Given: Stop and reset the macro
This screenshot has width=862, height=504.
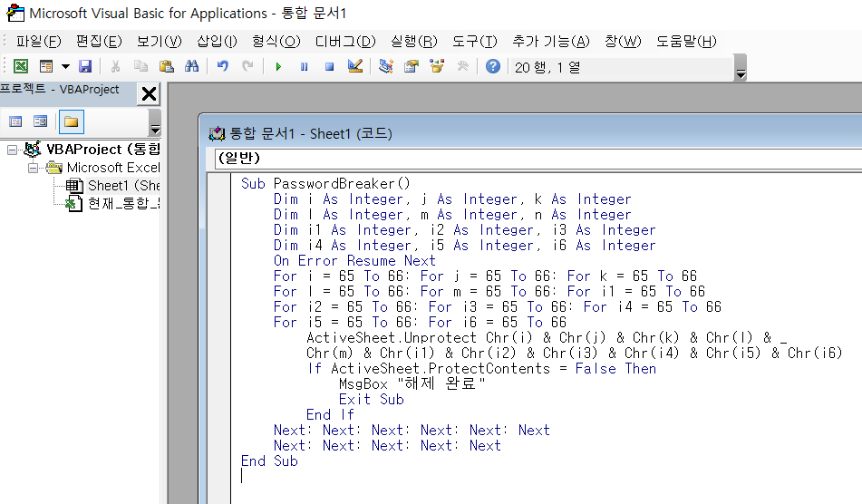Looking at the screenshot, I should coord(329,66).
